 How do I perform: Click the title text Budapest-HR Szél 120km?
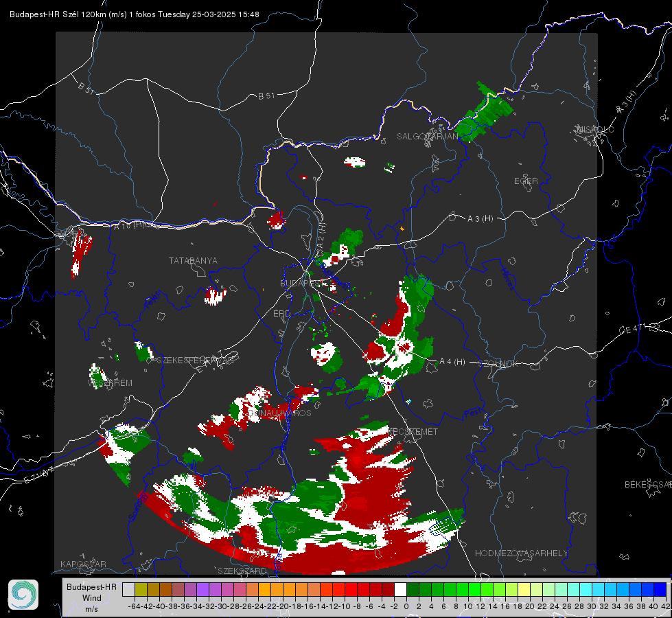[x=58, y=14]
